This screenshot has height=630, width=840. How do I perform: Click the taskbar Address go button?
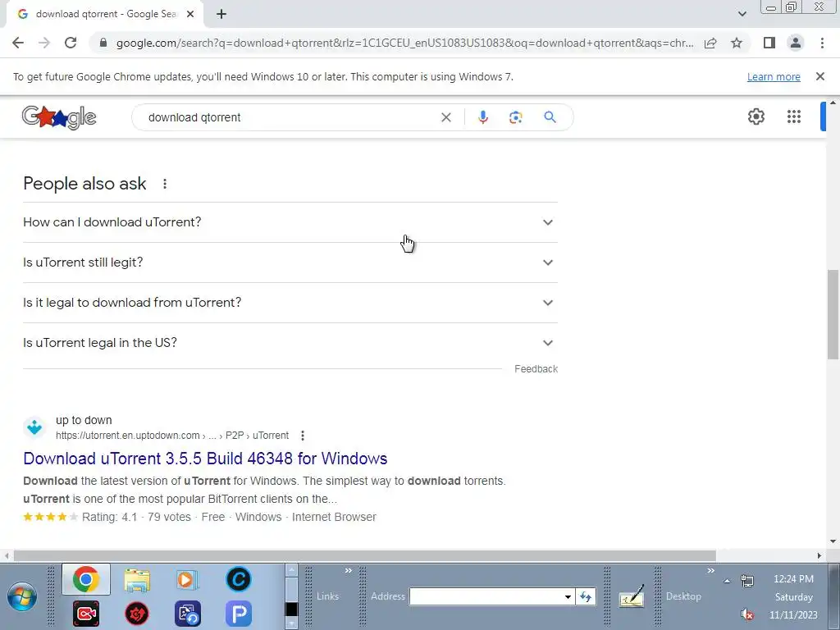pos(586,596)
